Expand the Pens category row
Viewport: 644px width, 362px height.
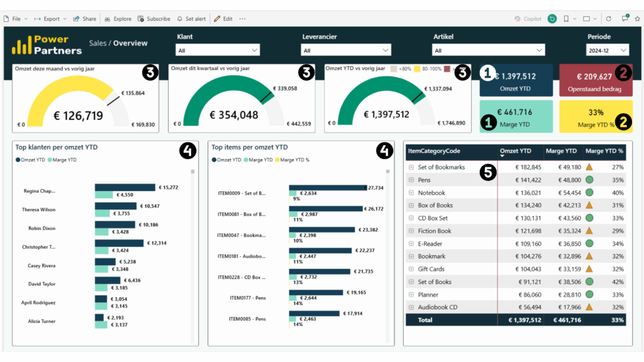[411, 180]
